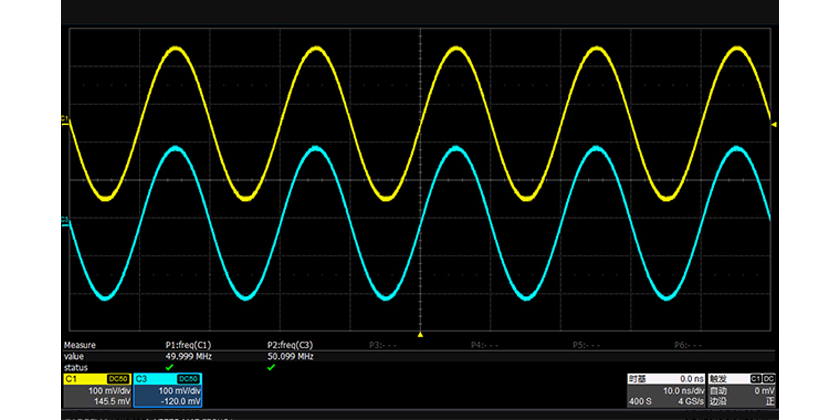
Task: Click the Measure table header label
Action: (80, 344)
